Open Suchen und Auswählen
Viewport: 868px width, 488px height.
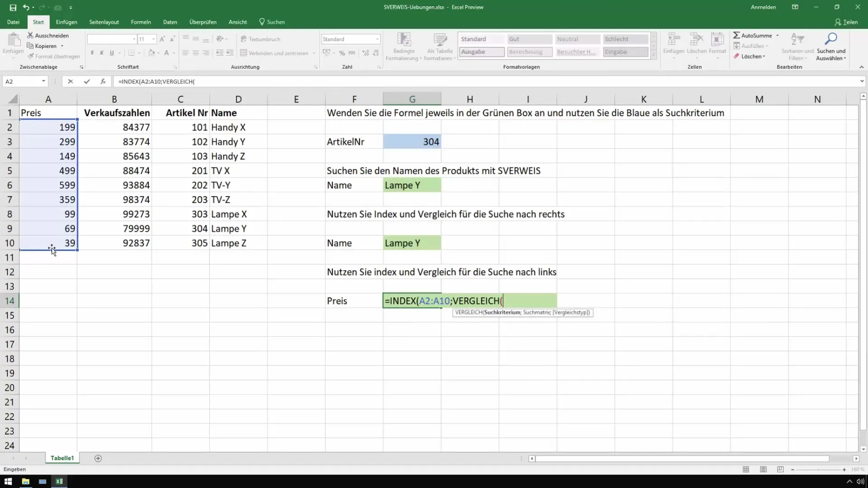[x=831, y=46]
